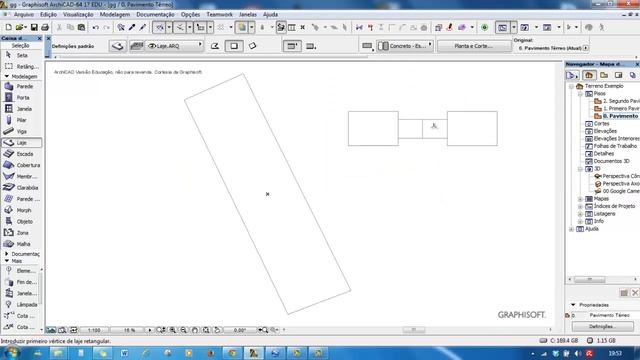Viewport: 640px width, 360px height.
Task: Select the Parede wall tool
Action: tap(21, 87)
